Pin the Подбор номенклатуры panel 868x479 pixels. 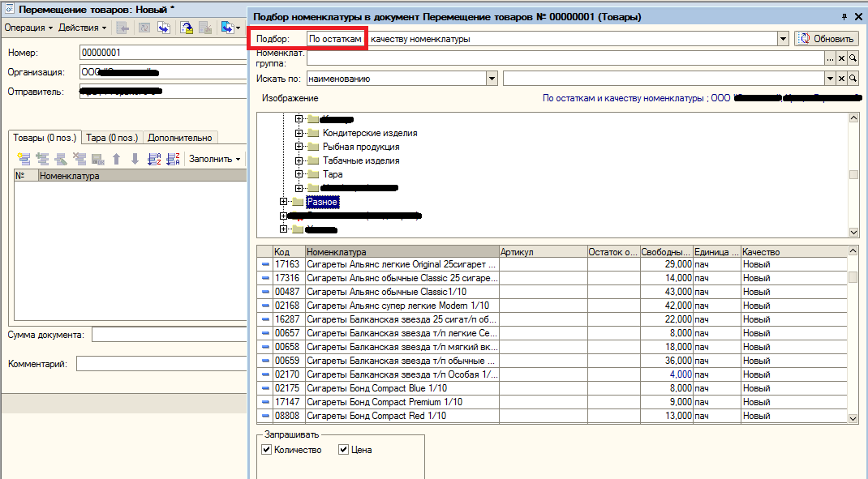click(844, 16)
